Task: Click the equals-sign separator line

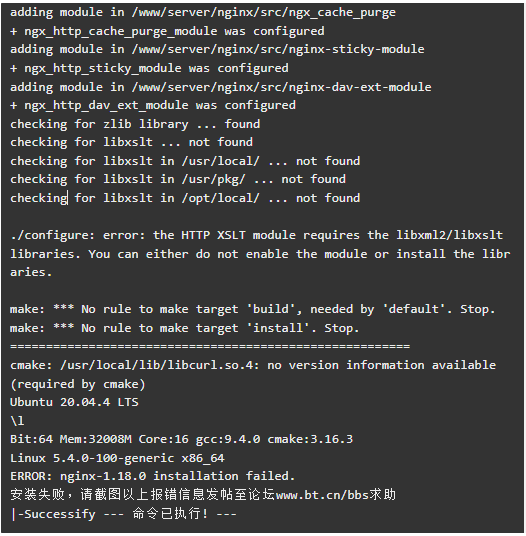Action: tap(210, 346)
